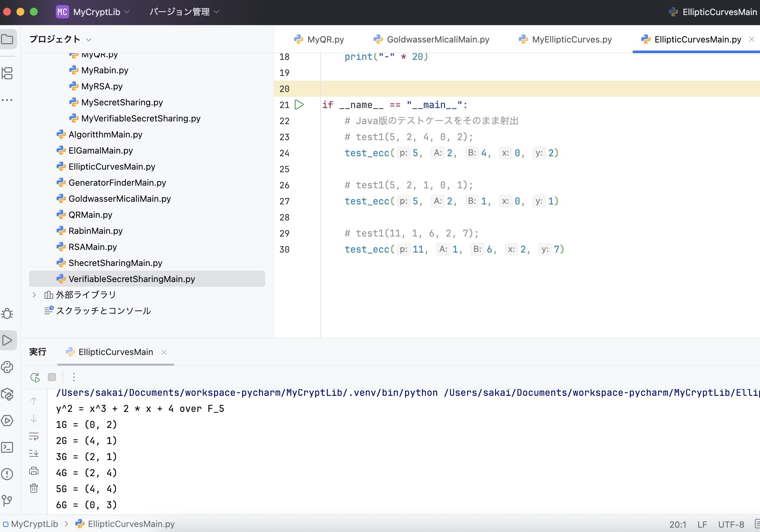This screenshot has width=760, height=532.
Task: Close the EllipticCurvesMain run tab
Action: pos(164,352)
